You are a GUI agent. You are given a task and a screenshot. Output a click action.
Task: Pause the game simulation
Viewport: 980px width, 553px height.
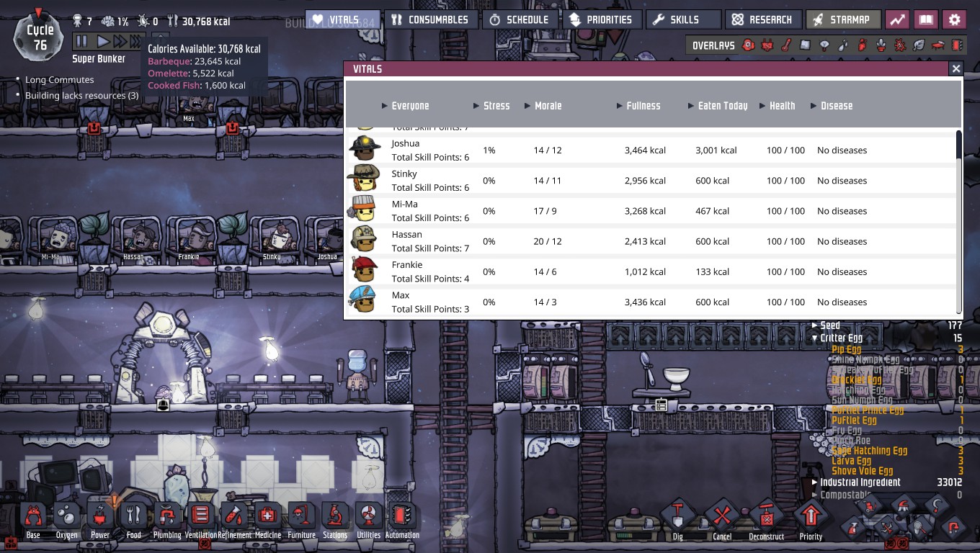[x=82, y=42]
